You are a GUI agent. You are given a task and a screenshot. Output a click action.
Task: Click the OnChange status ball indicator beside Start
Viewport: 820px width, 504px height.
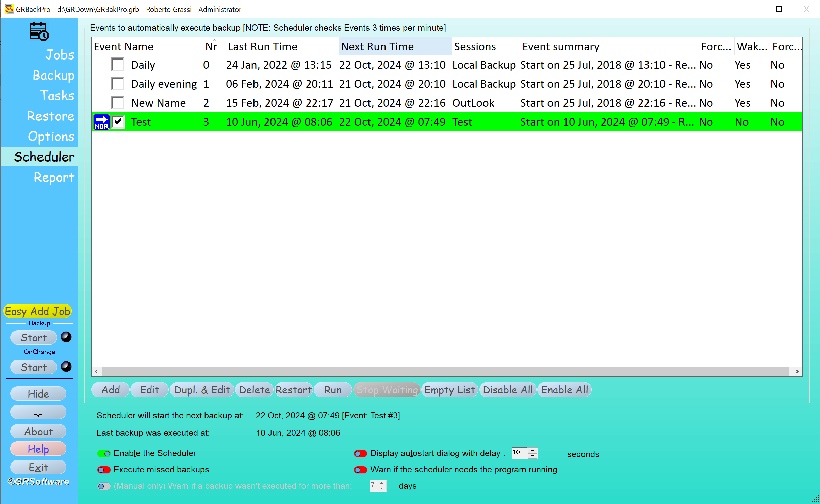click(x=66, y=367)
